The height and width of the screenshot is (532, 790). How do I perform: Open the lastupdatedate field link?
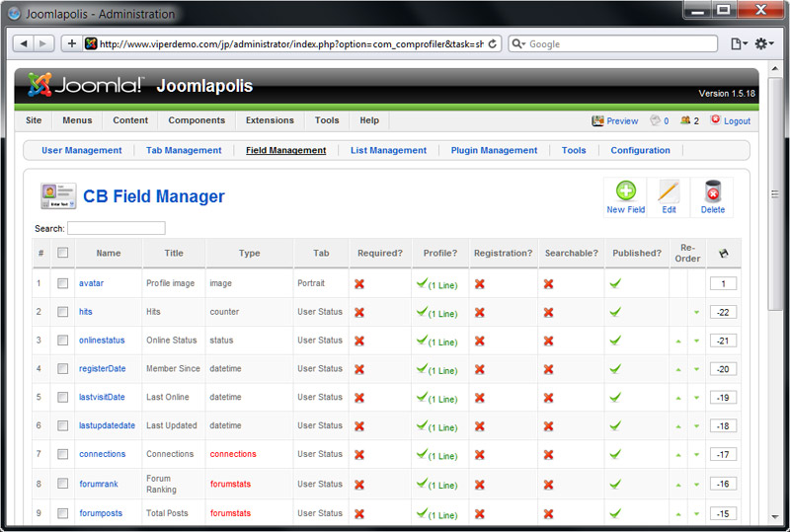pos(107,425)
